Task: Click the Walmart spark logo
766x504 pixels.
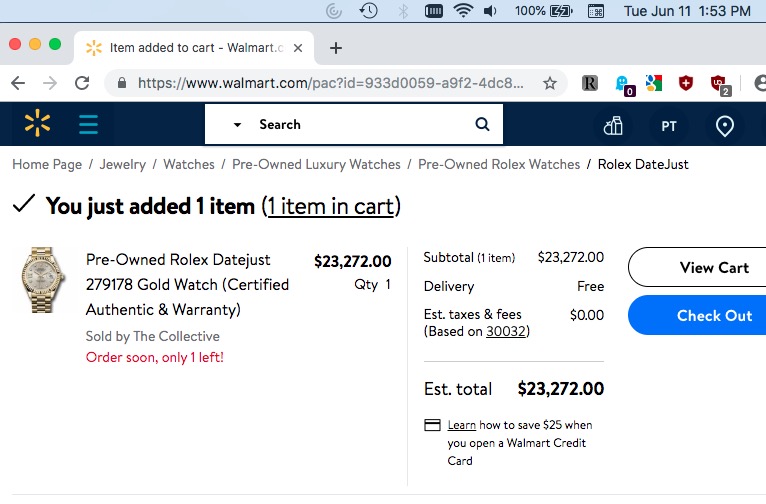Action: (x=37, y=125)
